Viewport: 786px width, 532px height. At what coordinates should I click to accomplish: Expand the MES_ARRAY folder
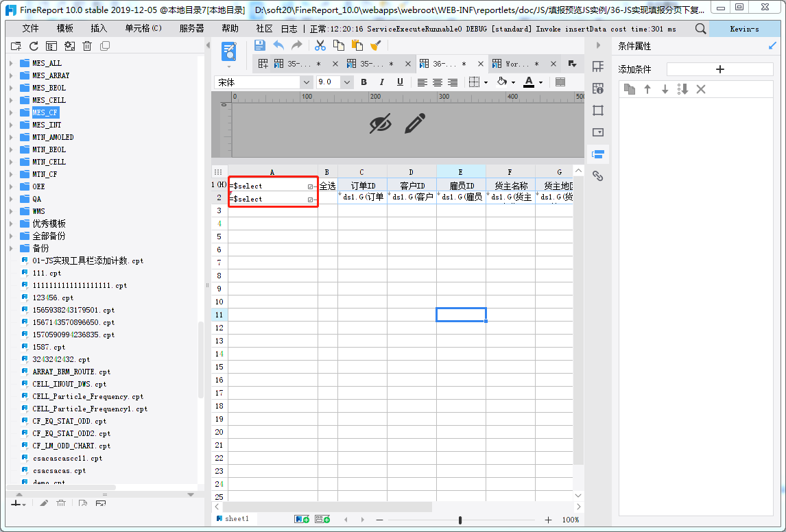[11, 75]
